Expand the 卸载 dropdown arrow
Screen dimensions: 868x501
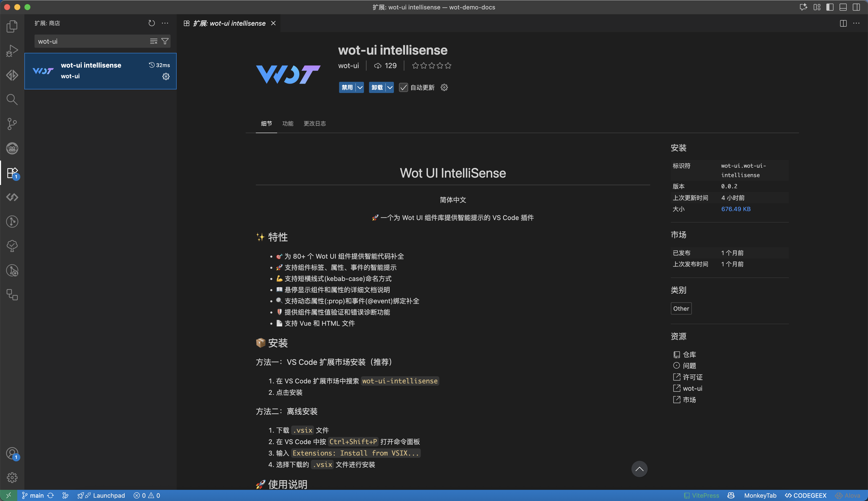point(390,87)
